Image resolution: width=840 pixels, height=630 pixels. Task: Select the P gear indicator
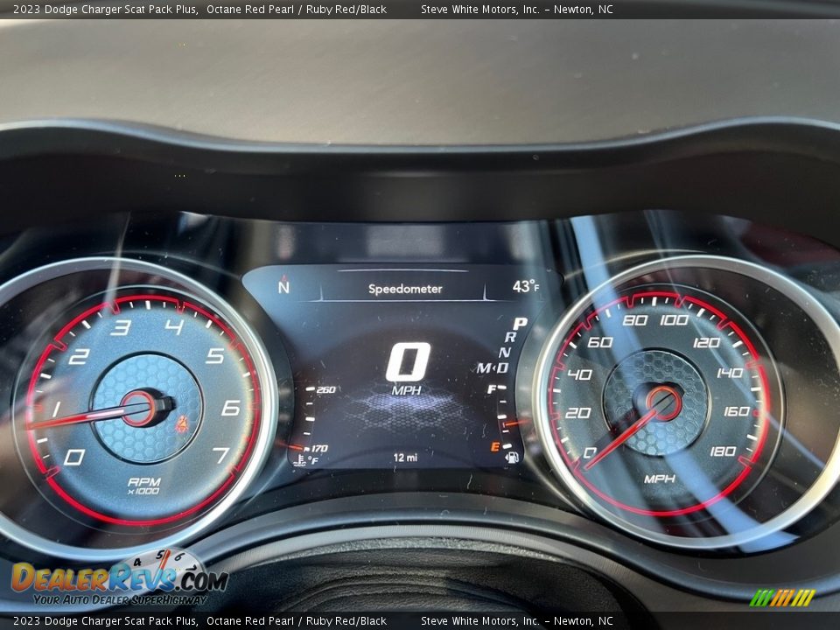[x=520, y=324]
